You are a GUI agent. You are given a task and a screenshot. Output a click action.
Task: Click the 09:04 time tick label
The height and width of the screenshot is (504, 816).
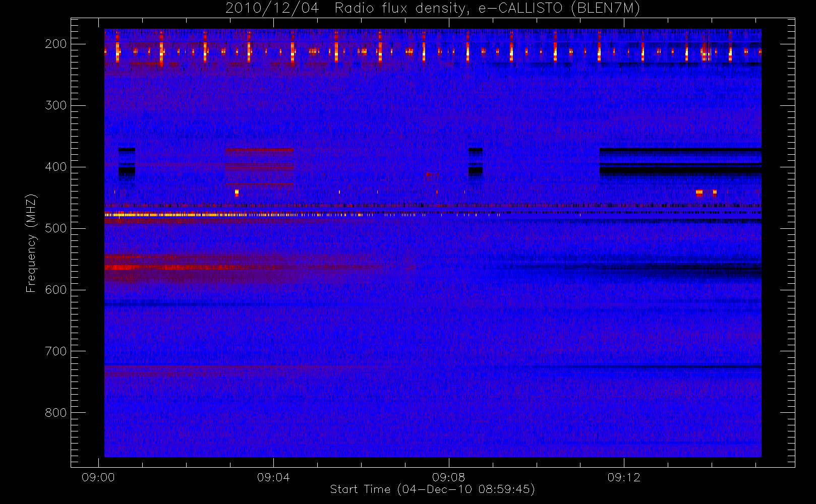(x=273, y=477)
